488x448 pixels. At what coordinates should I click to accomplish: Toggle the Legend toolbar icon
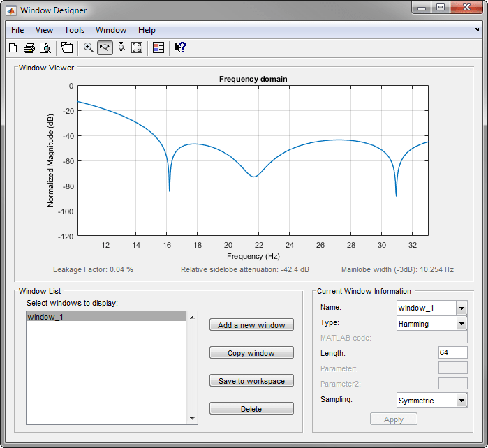click(158, 48)
